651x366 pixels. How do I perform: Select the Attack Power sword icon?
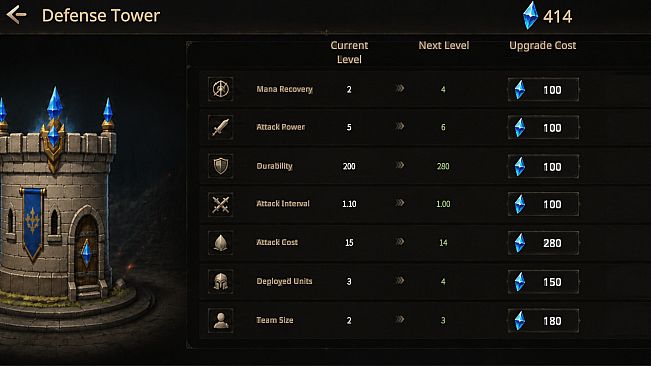(220, 127)
